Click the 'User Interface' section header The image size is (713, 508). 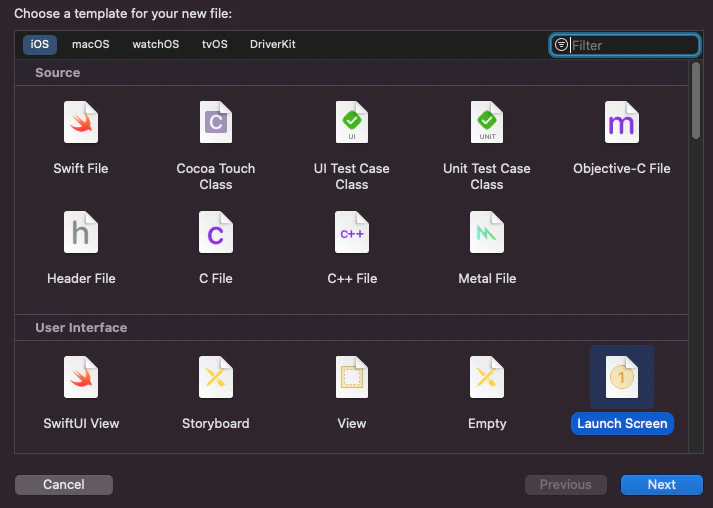[81, 327]
